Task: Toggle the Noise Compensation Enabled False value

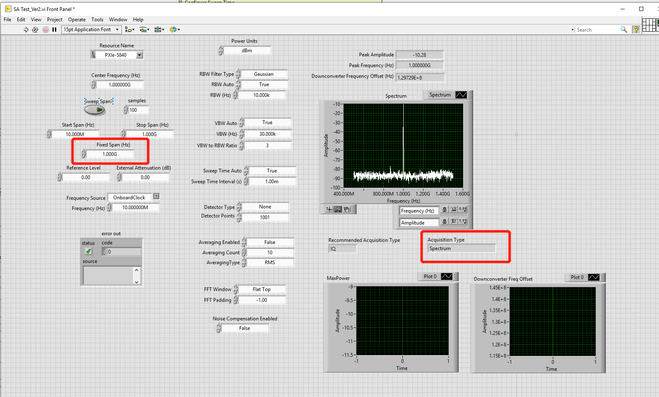Action: point(245,328)
